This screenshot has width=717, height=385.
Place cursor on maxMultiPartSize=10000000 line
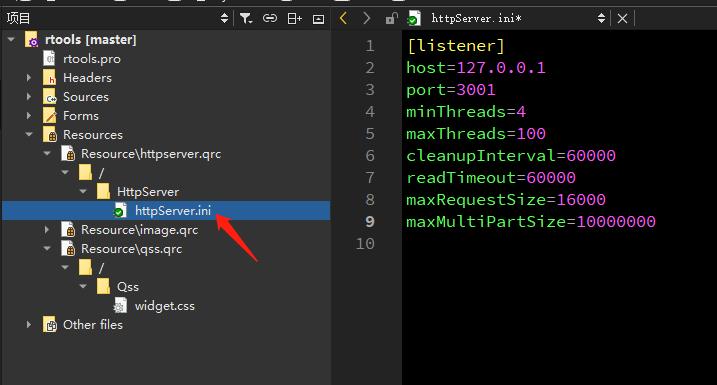pyautogui.click(x=531, y=222)
